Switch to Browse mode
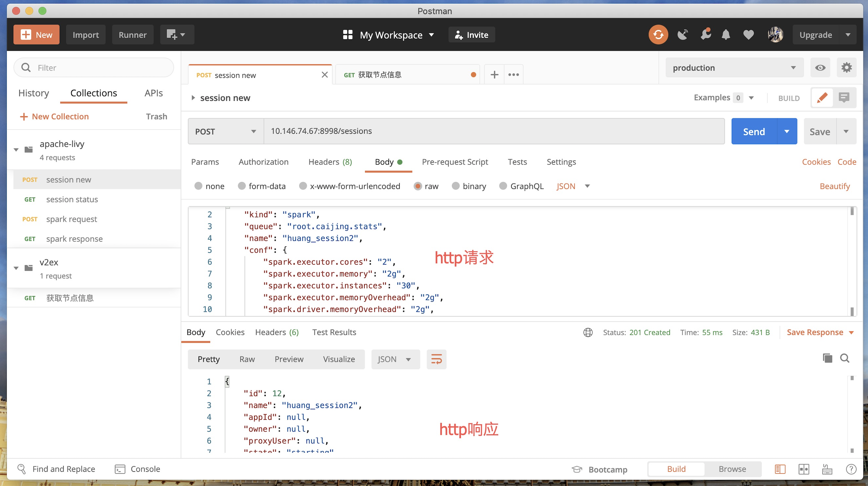The height and width of the screenshot is (486, 868). 732,469
